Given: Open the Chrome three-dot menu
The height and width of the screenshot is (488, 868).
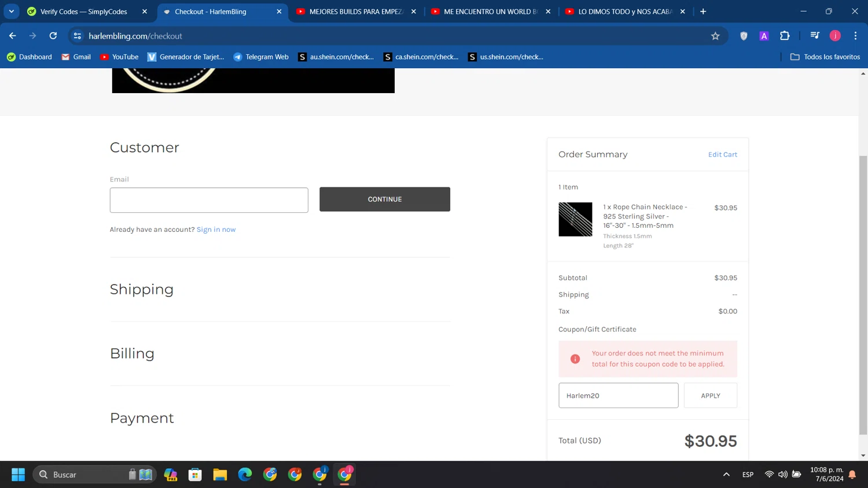Looking at the screenshot, I should click(855, 36).
